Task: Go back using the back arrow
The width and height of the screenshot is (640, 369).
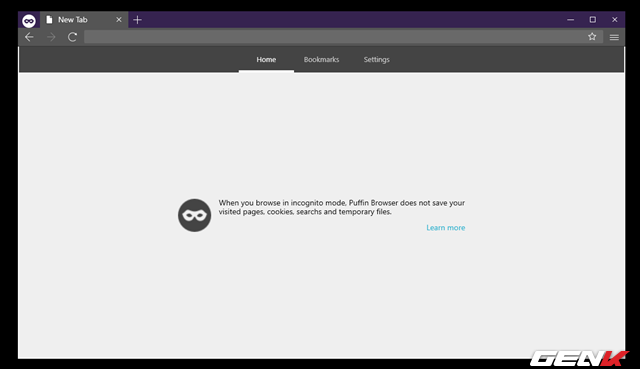Action: [29, 37]
